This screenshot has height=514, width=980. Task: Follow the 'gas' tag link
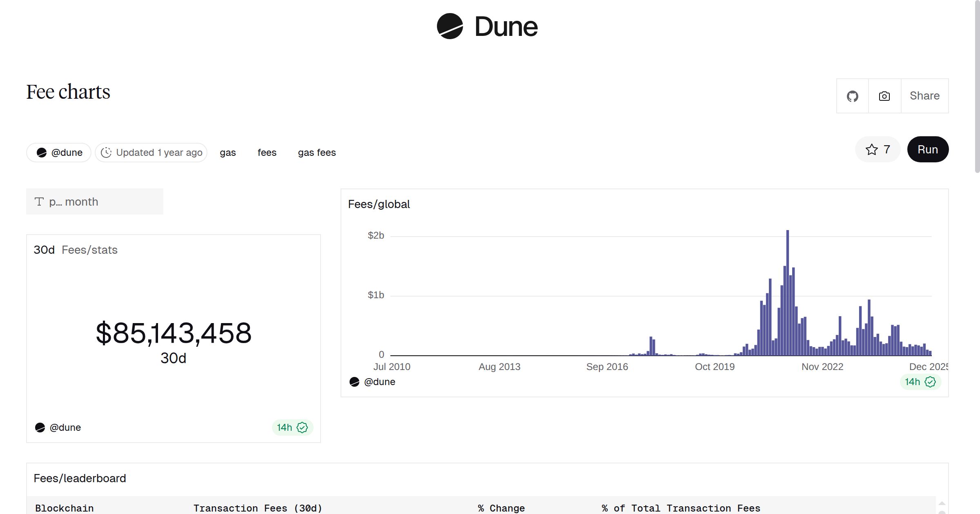click(228, 152)
